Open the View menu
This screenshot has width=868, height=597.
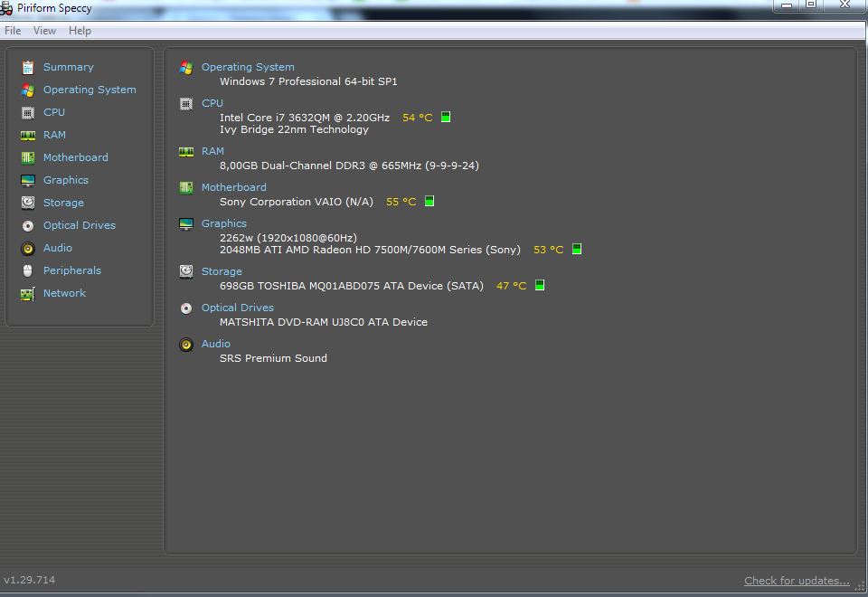[x=44, y=31]
